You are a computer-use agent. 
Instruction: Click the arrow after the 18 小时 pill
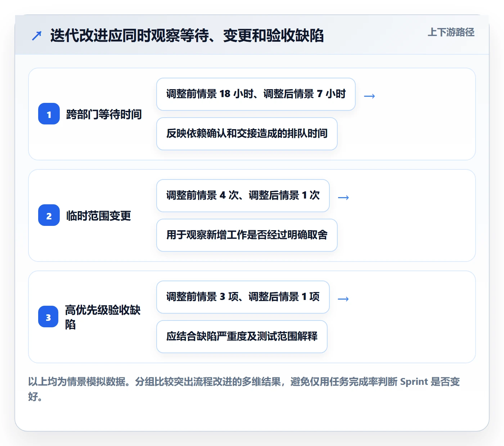tap(370, 96)
